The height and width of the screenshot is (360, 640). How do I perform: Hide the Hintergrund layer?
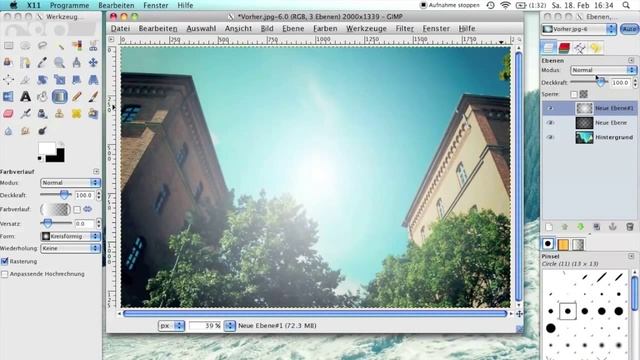pos(550,137)
